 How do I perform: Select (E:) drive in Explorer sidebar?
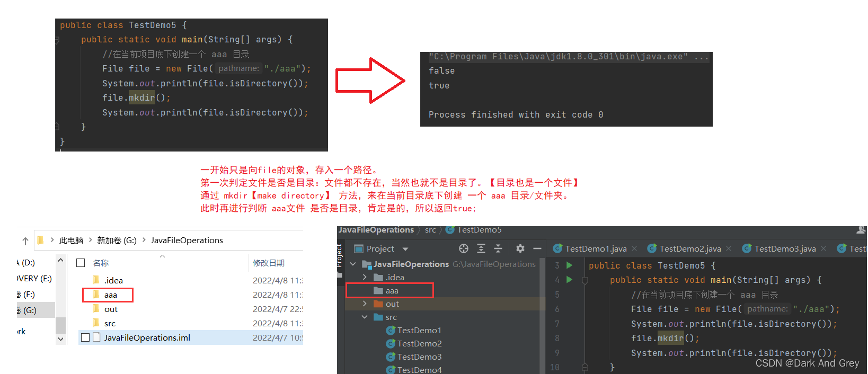click(34, 279)
